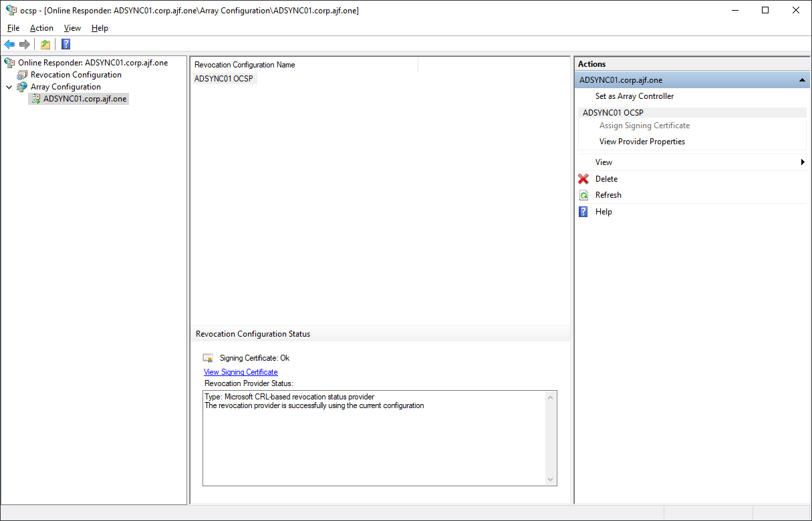
Task: Click the Forward navigation arrow icon
Action: tap(24, 44)
